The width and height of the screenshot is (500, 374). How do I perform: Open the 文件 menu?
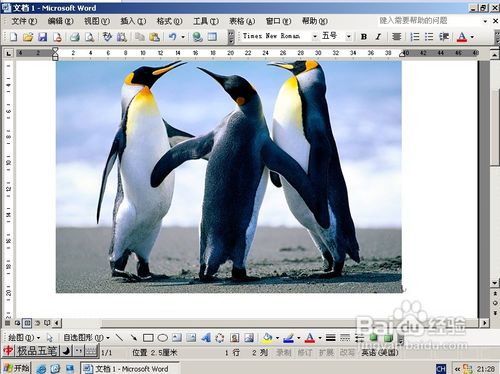pos(24,21)
